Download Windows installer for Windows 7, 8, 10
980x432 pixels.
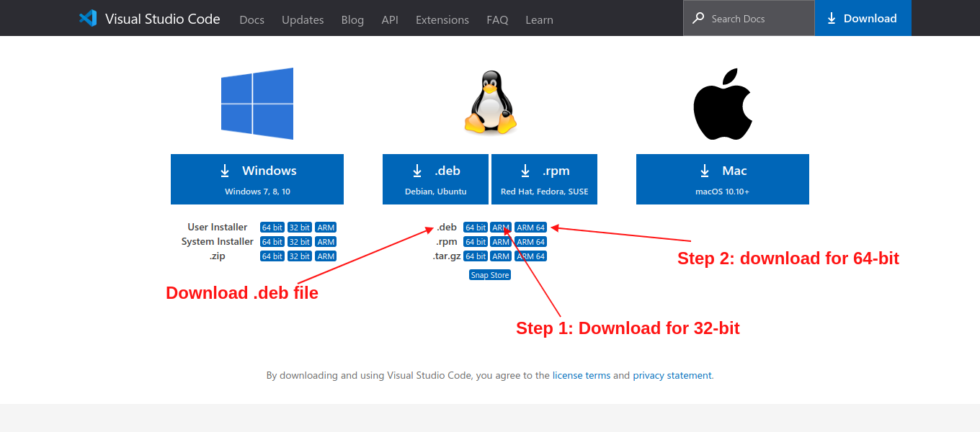(257, 179)
